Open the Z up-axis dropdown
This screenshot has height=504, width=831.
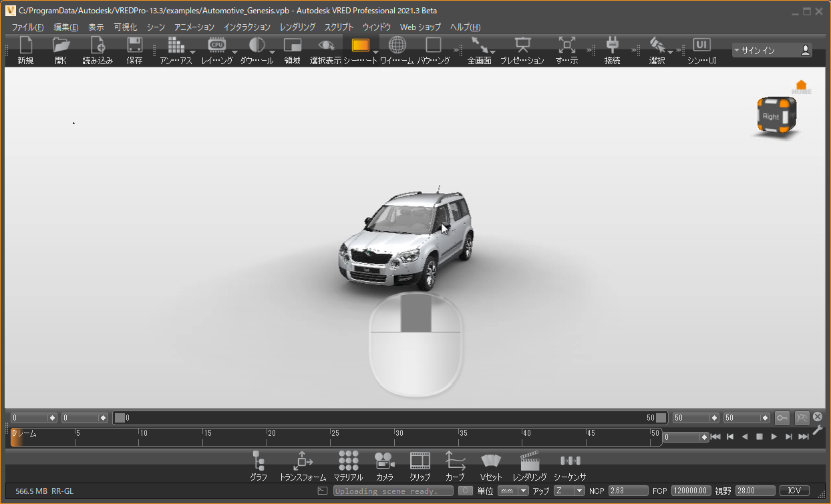569,491
